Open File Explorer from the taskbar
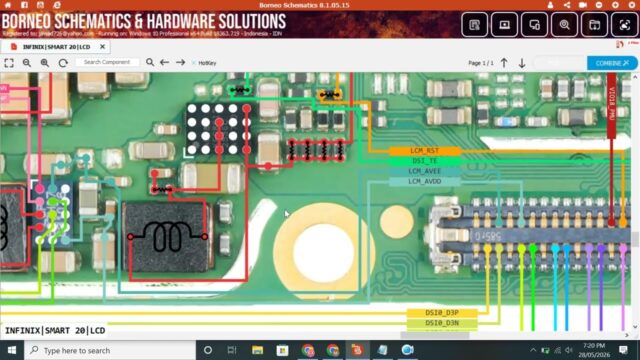640x360 pixels. point(257,350)
